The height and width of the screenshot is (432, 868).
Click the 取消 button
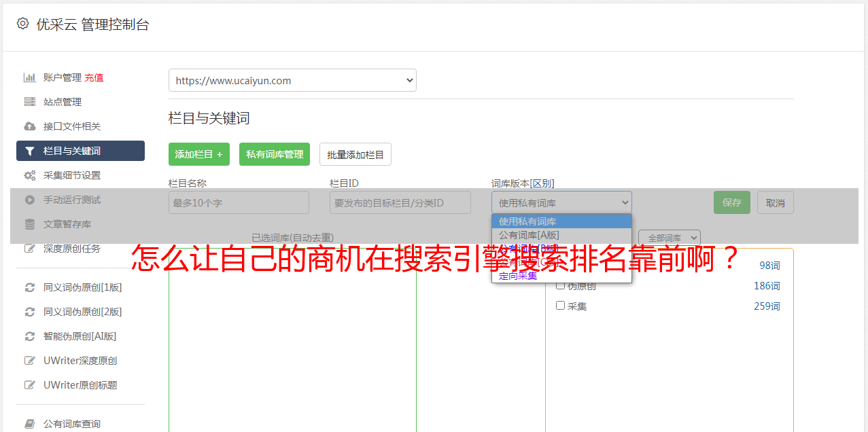coord(776,202)
